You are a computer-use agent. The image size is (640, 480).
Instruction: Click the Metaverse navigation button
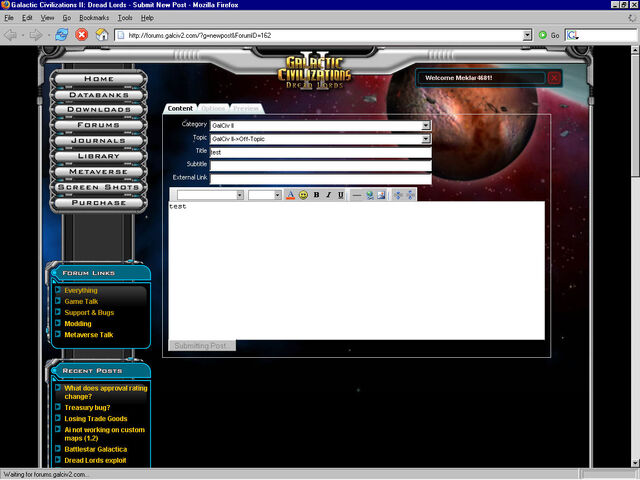click(x=98, y=171)
